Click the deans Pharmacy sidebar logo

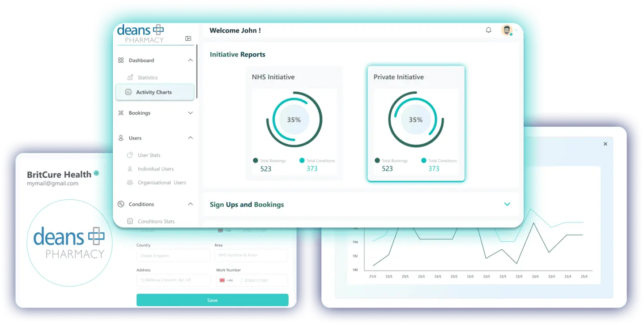[x=141, y=34]
